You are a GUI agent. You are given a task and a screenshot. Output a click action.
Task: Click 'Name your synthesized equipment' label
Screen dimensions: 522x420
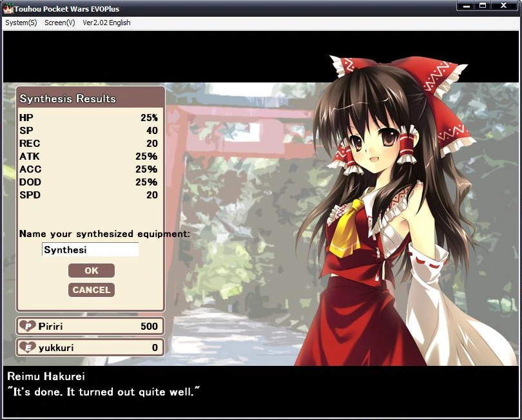click(x=104, y=234)
